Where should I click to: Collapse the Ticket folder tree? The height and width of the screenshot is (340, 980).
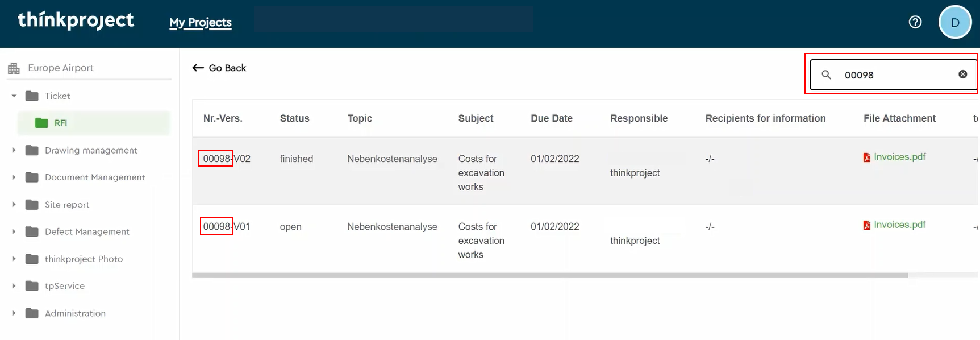point(14,96)
